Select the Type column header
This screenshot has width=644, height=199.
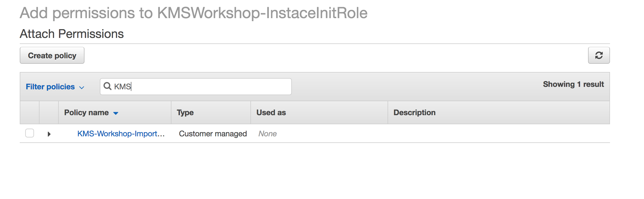[185, 112]
